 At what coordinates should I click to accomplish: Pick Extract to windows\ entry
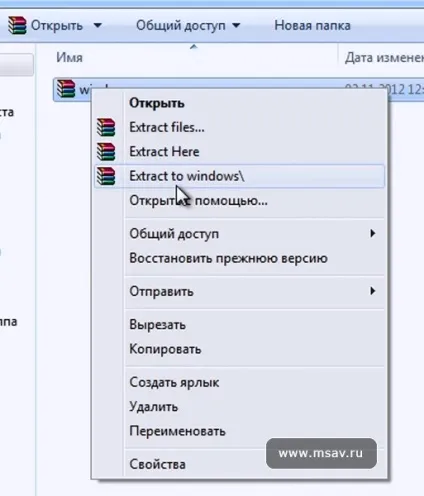point(239,176)
